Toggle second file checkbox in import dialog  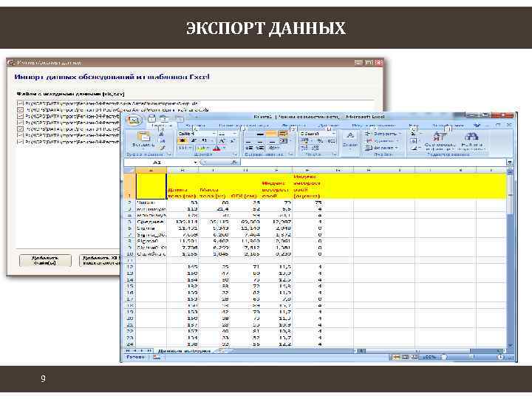coord(20,109)
